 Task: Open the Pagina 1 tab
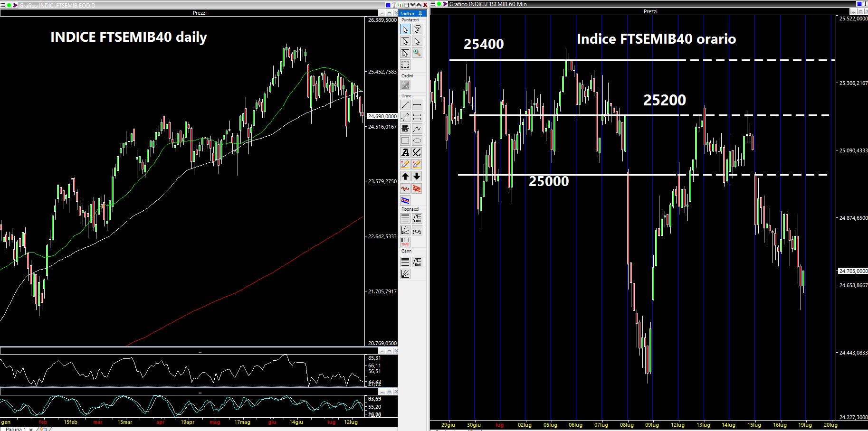(16, 429)
